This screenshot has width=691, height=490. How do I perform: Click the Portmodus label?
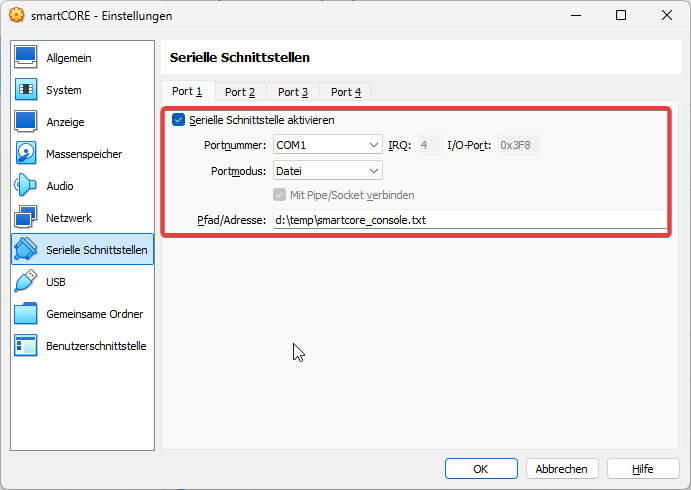(x=238, y=171)
